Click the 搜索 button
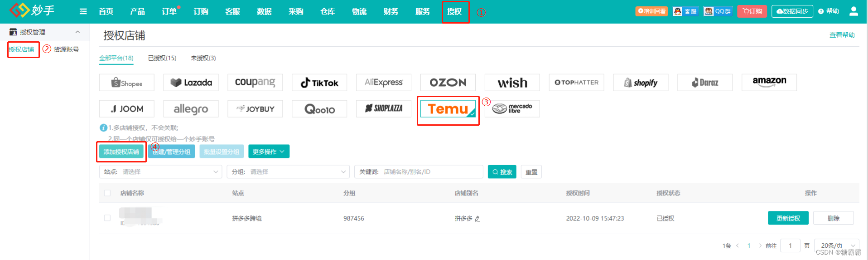This screenshot has width=868, height=260. 502,172
